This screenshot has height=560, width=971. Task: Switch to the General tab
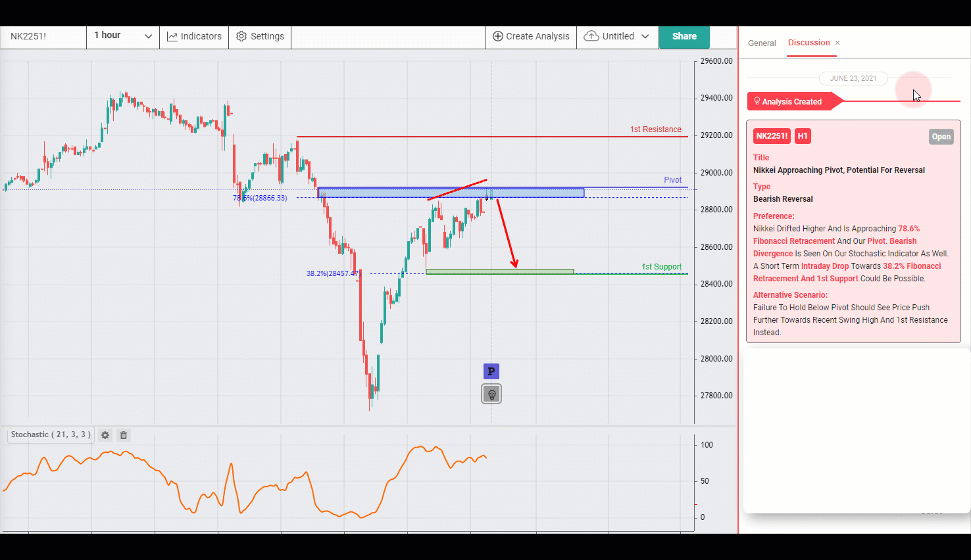[x=762, y=43]
